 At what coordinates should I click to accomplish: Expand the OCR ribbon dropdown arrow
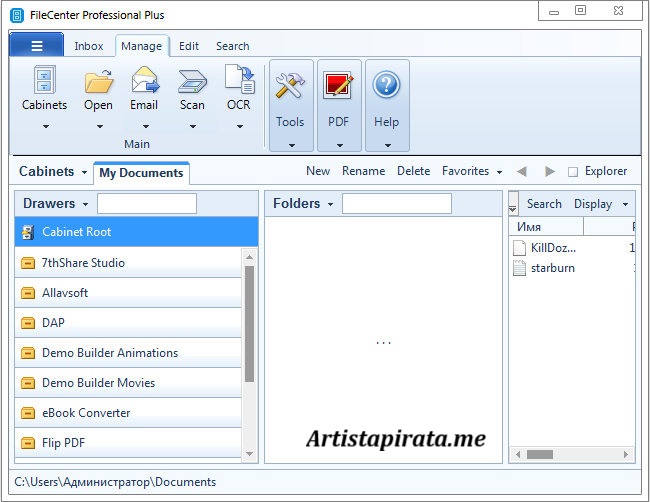tap(240, 126)
